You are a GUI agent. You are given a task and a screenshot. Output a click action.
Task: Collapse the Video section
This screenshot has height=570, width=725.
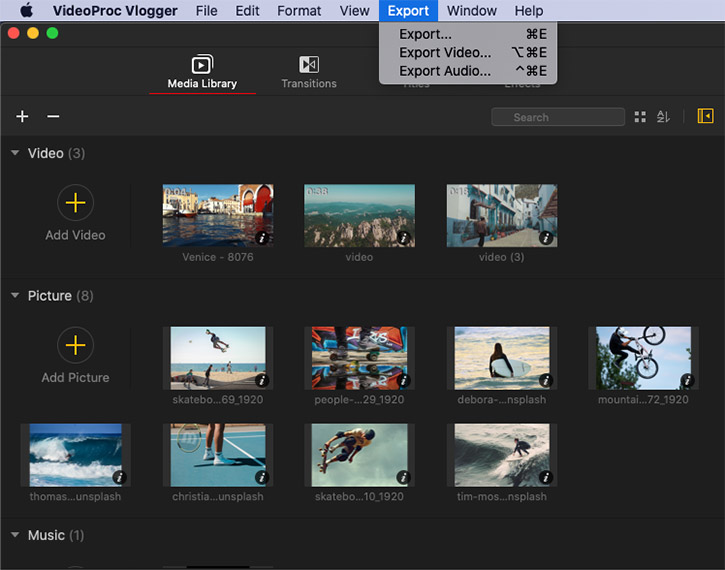15,154
